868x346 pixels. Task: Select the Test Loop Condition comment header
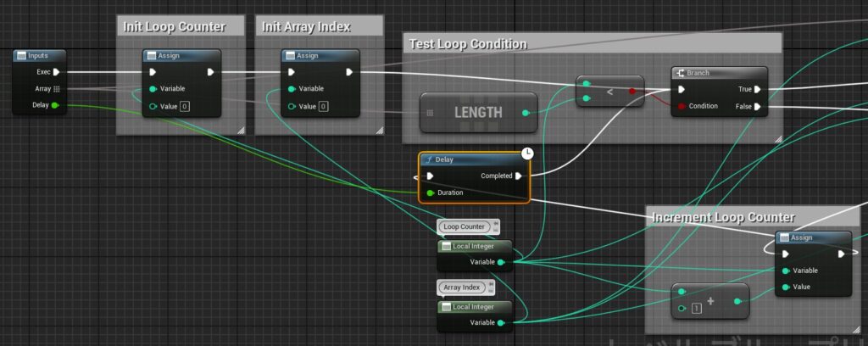pyautogui.click(x=592, y=43)
